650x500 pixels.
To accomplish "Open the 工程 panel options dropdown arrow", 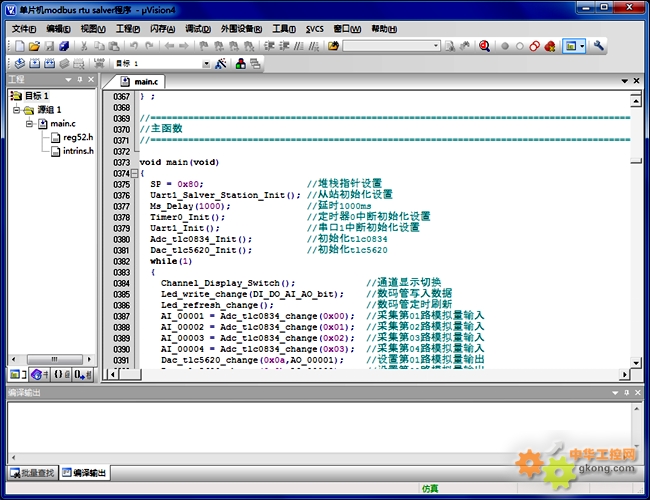I will point(68,80).
